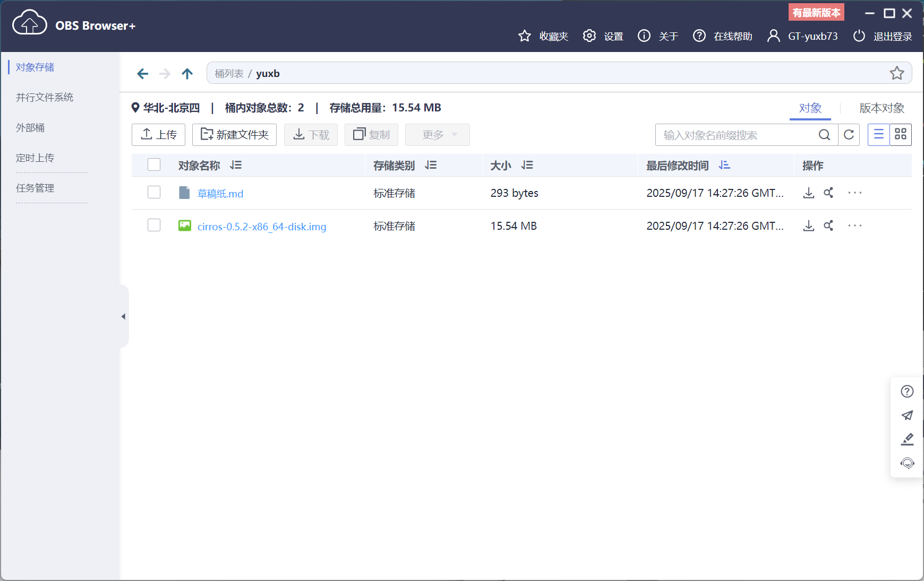The height and width of the screenshot is (581, 924).
Task: Open the 草稿纸.md object link
Action: pyautogui.click(x=220, y=194)
